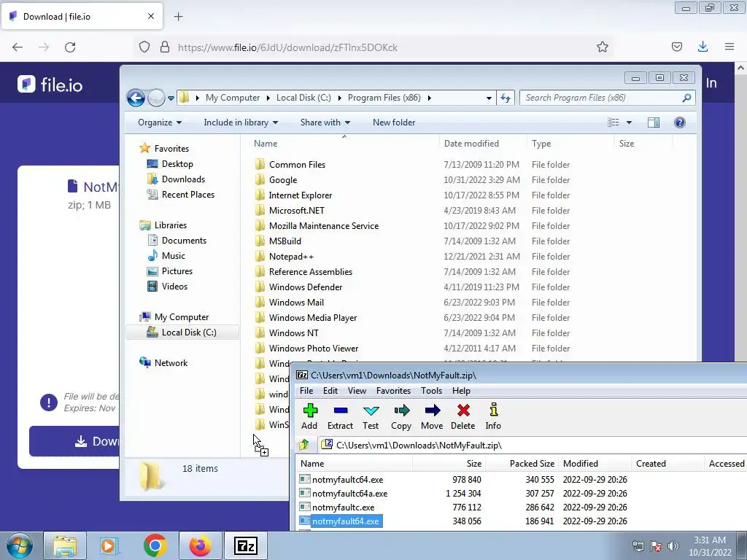The width and height of the screenshot is (747, 560).
Task: Open the 7-Zip File menu
Action: point(306,391)
